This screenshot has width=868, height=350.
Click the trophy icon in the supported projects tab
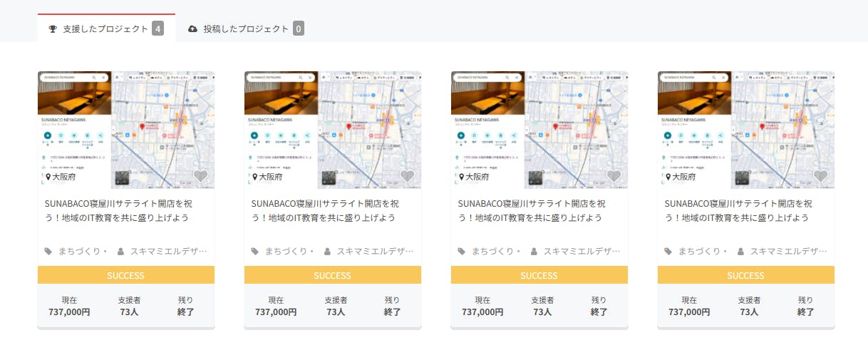pyautogui.click(x=53, y=29)
